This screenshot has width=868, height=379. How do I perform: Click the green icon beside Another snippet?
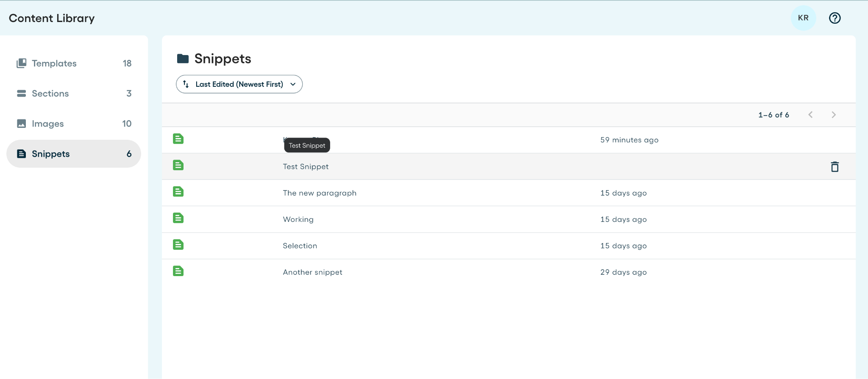(178, 271)
